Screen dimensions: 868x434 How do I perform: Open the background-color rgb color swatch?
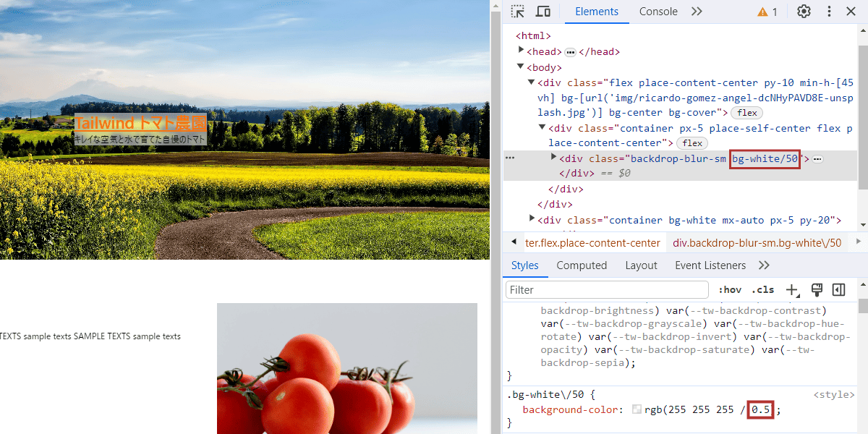click(x=637, y=409)
